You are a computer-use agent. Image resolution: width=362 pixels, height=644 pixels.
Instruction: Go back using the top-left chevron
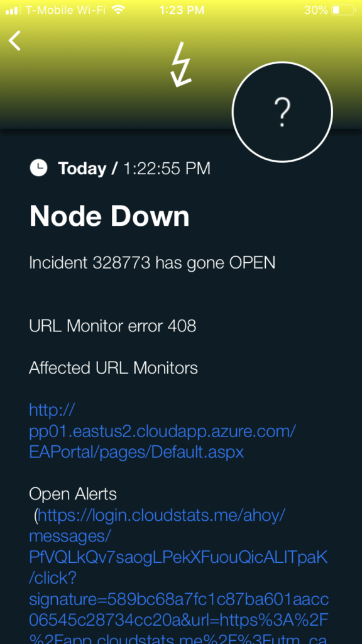pyautogui.click(x=15, y=41)
